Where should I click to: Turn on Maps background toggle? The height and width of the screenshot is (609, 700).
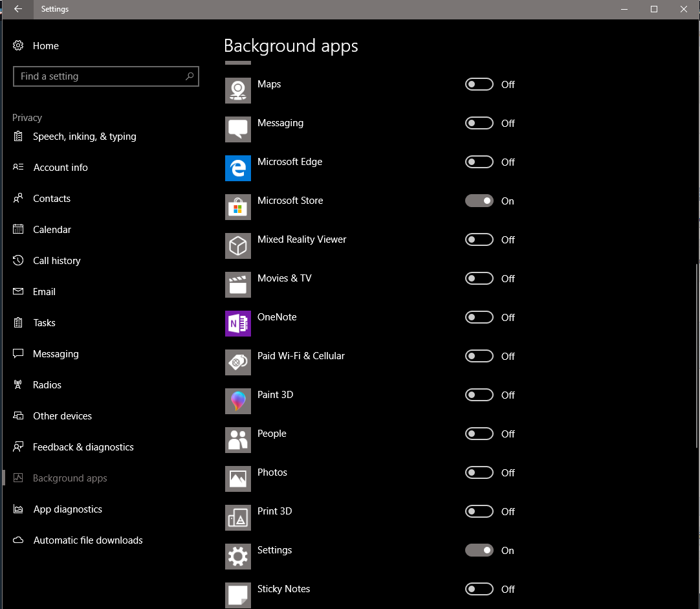[x=479, y=84]
